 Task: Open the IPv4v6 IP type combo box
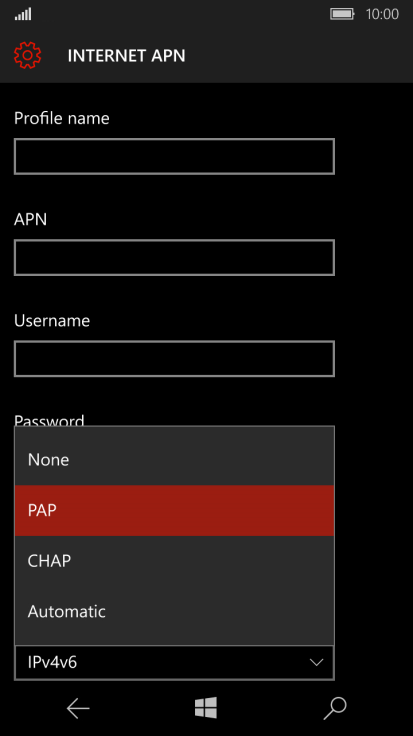pos(174,663)
